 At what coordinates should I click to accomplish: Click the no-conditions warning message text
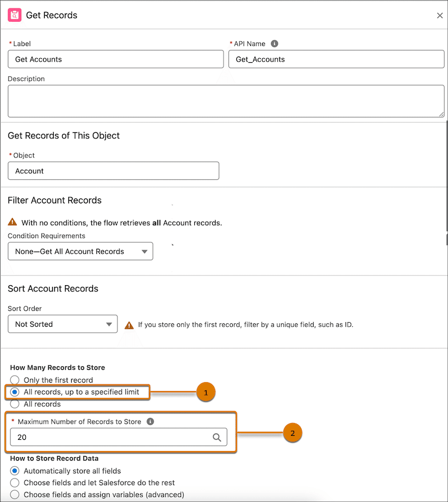(122, 223)
